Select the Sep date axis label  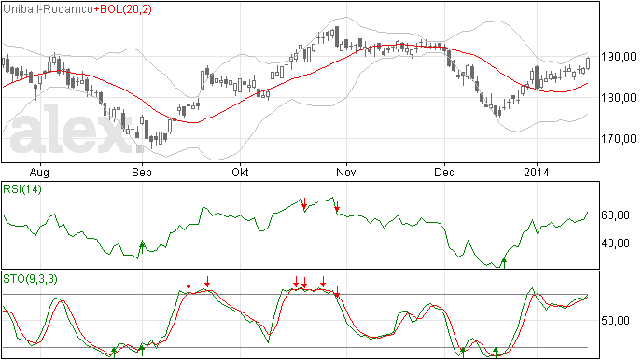click(x=142, y=172)
